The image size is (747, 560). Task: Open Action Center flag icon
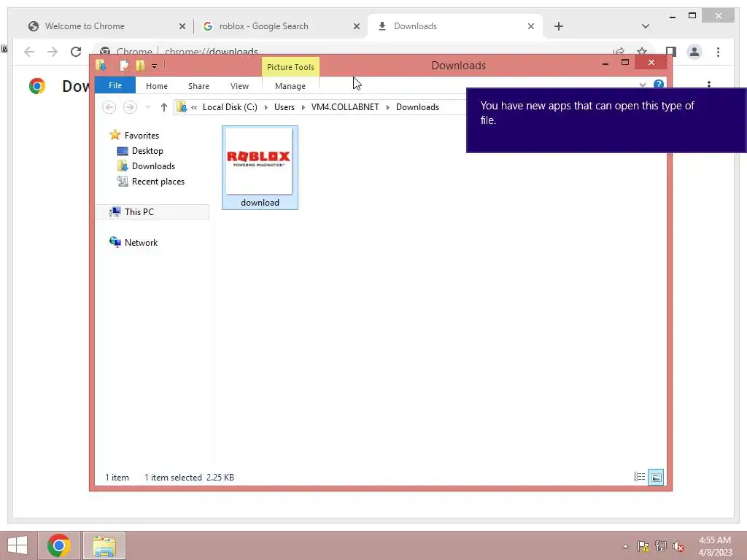643,546
